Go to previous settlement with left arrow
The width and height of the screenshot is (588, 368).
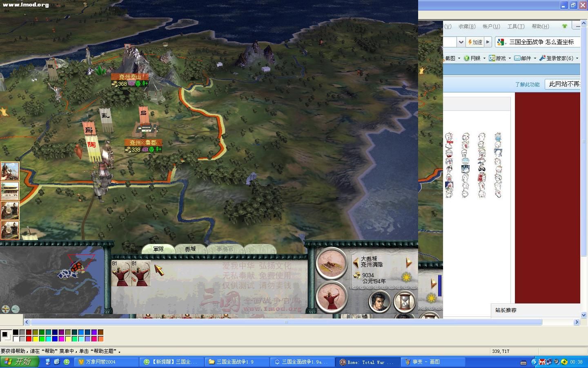pyautogui.click(x=355, y=263)
